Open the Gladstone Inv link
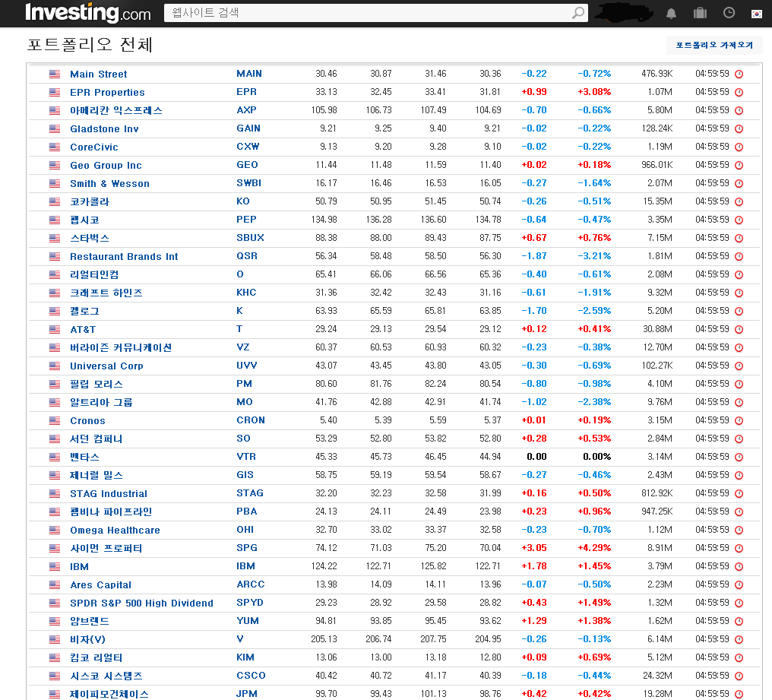The height and width of the screenshot is (700, 772). [104, 128]
